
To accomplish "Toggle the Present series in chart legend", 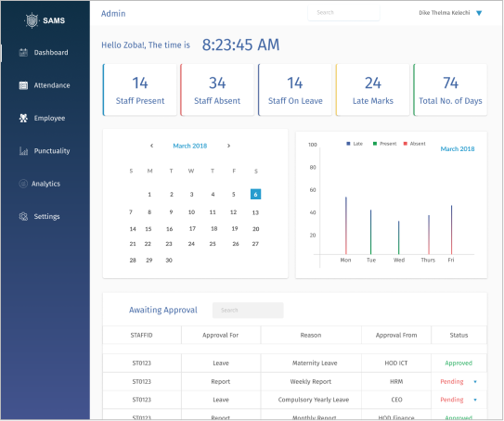I will 384,144.
